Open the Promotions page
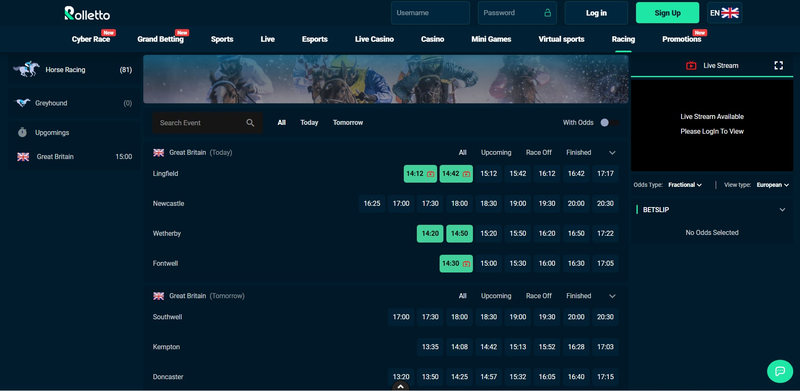The height and width of the screenshot is (391, 800). tap(682, 39)
